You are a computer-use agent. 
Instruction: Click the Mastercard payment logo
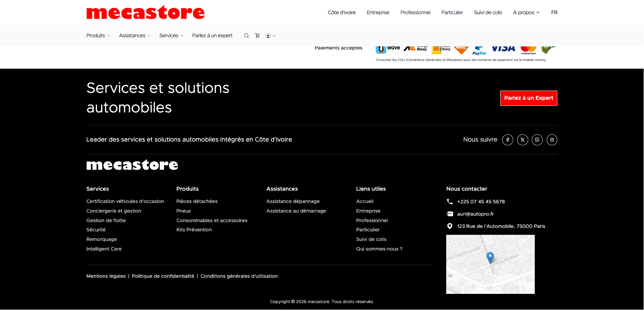pyautogui.click(x=528, y=50)
